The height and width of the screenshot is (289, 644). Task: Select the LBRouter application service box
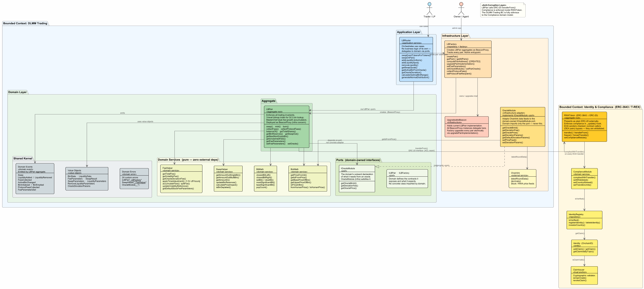tap(416, 59)
